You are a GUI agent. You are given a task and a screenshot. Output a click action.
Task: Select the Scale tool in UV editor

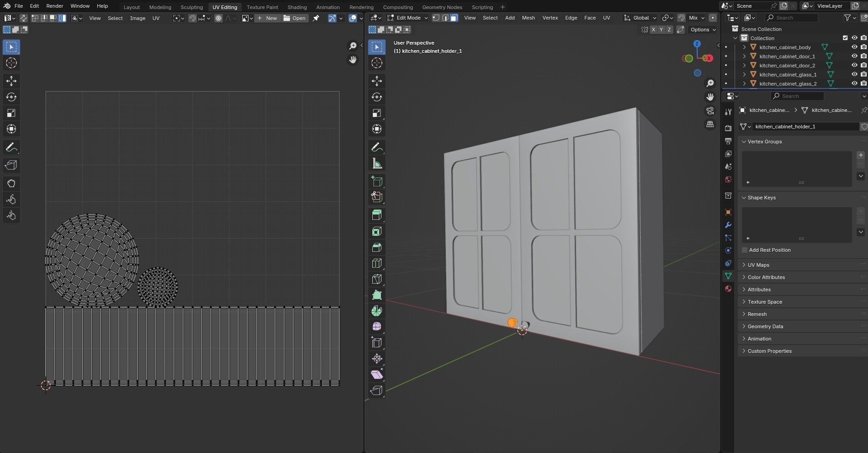click(11, 113)
